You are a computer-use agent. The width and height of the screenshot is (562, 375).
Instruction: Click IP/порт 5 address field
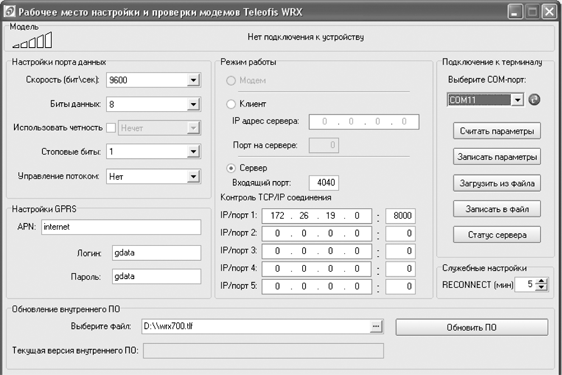(317, 286)
